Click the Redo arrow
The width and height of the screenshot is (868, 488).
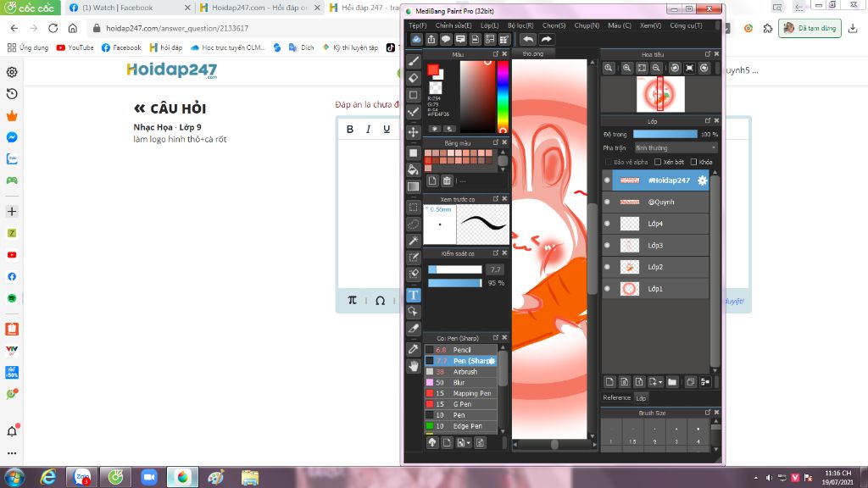[x=547, y=39]
